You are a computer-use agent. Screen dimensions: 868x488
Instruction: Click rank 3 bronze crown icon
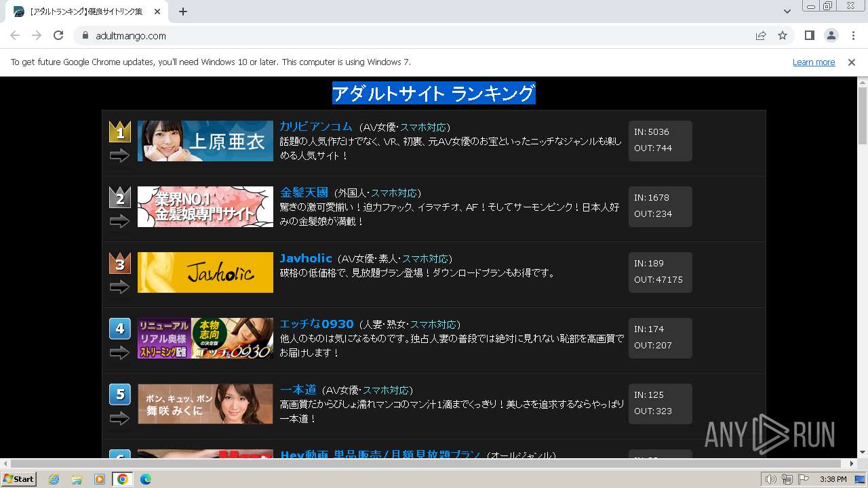click(120, 263)
